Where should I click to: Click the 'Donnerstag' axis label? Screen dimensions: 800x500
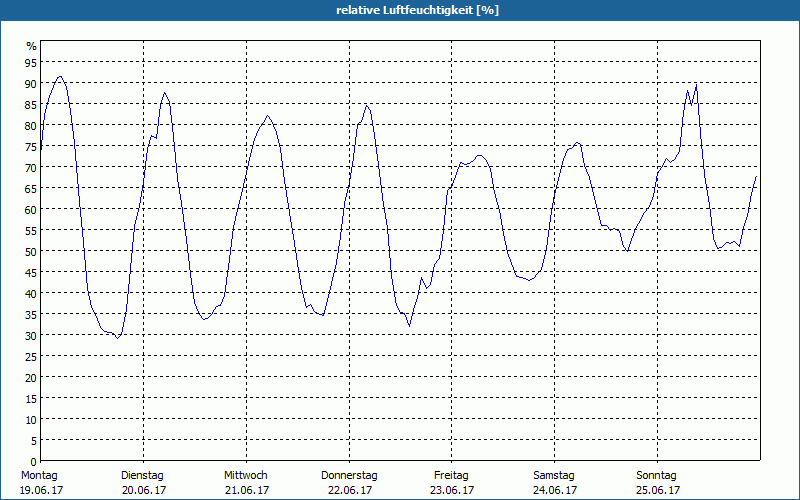[x=349, y=475]
